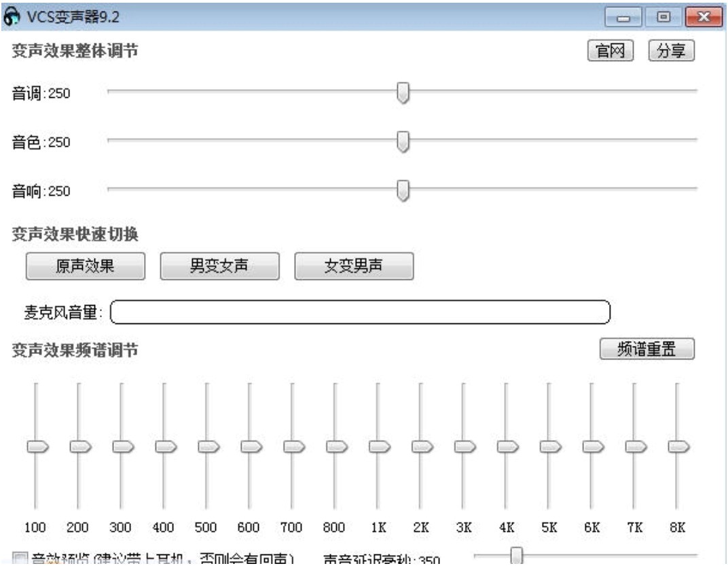Reset spectrum with 频谱重置 button

click(x=647, y=349)
